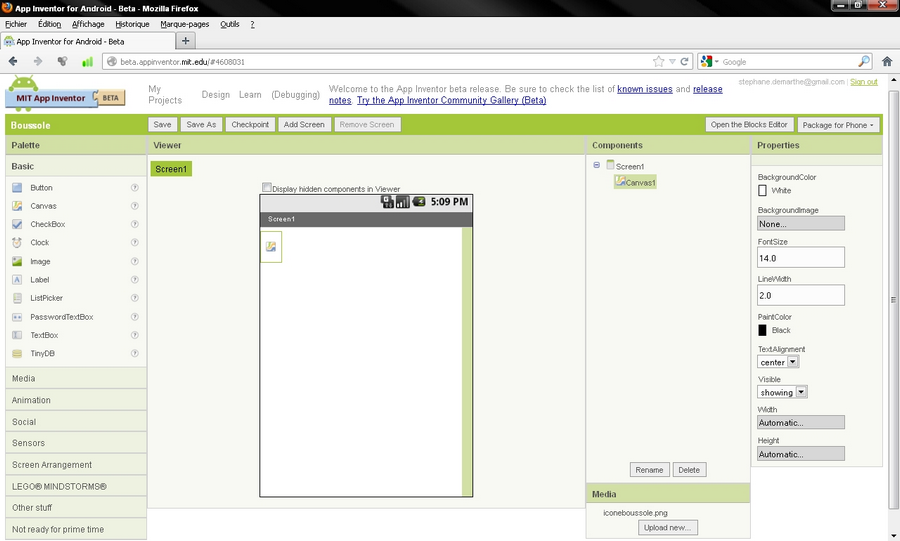This screenshot has width=900, height=541.
Task: Click the MIT App Inventor logo
Action: [65, 92]
